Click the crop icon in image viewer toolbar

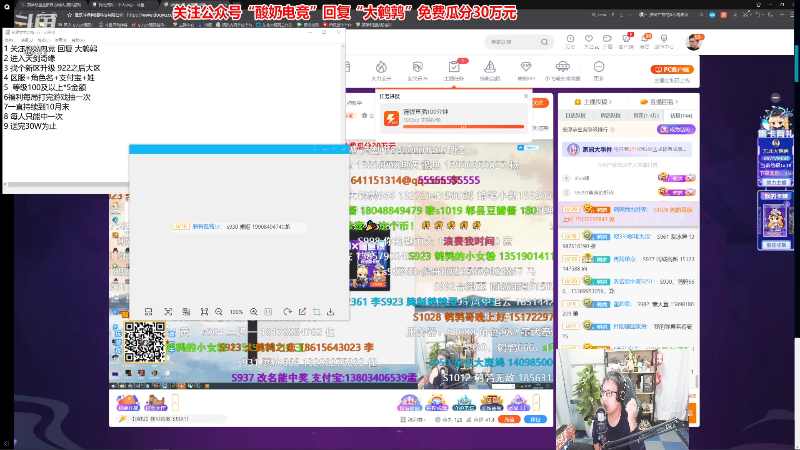pyautogui.click(x=316, y=312)
